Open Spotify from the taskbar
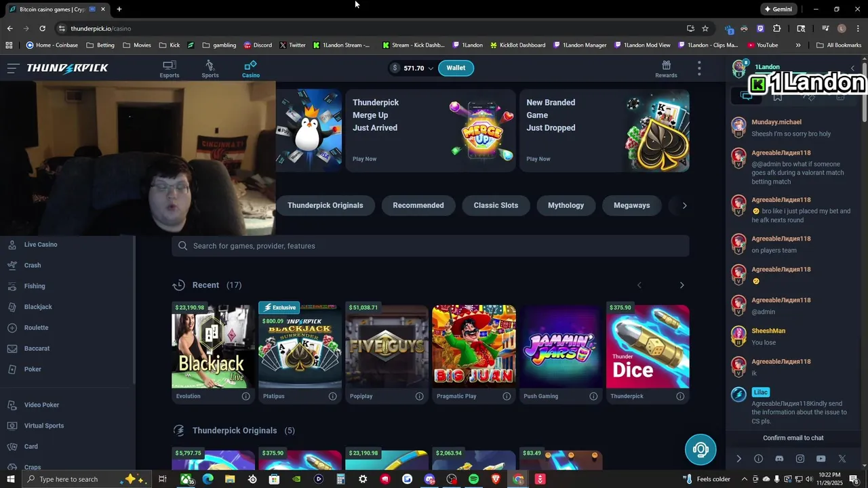Screen dimensions: 868x488 pyautogui.click(x=473, y=479)
